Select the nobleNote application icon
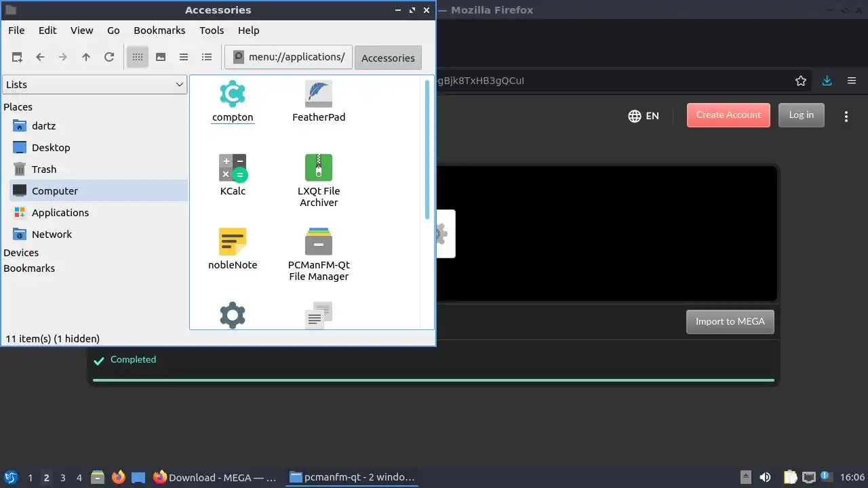The height and width of the screenshot is (488, 868). [x=233, y=249]
